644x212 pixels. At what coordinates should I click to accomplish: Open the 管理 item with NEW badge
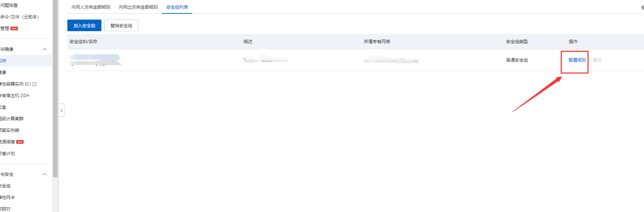coord(5,28)
